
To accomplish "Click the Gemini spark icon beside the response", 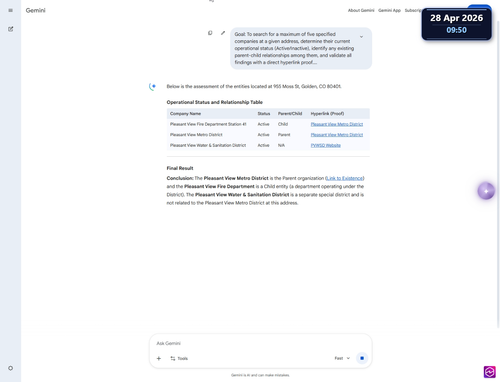I will (152, 87).
